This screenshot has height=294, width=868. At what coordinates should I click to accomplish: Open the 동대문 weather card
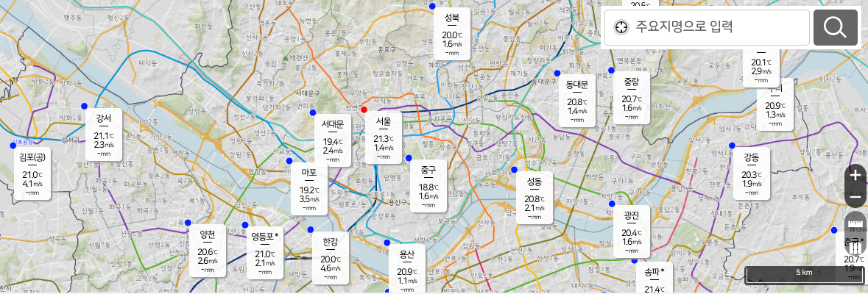(576, 101)
